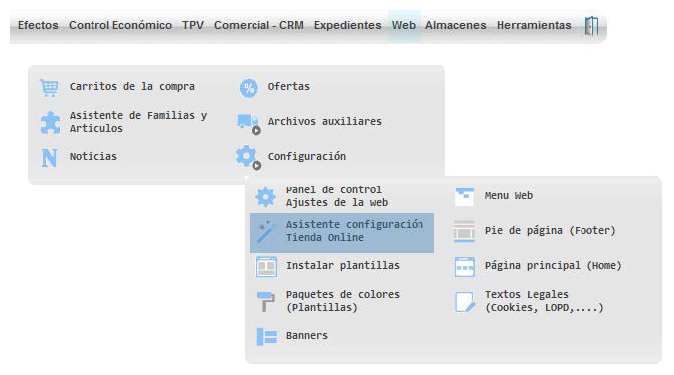Click the shopping cart icon
Screen dimensions: 674x375
[x=49, y=87]
